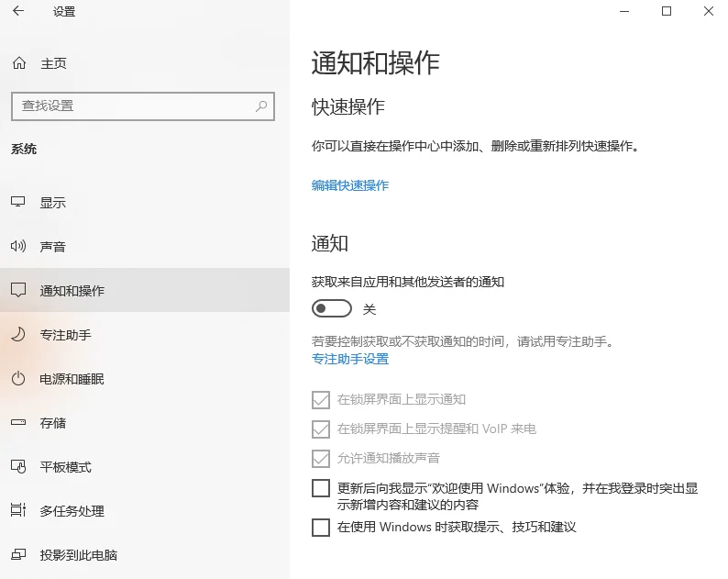Image resolution: width=728 pixels, height=579 pixels.
Task: Open 投影到此电脑 settings page
Action: pyautogui.click(x=145, y=554)
